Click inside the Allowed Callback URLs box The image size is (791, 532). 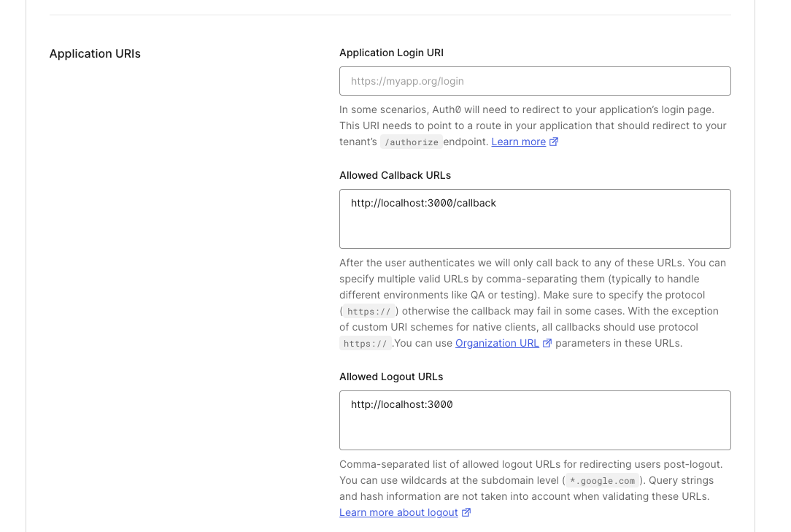(535, 219)
